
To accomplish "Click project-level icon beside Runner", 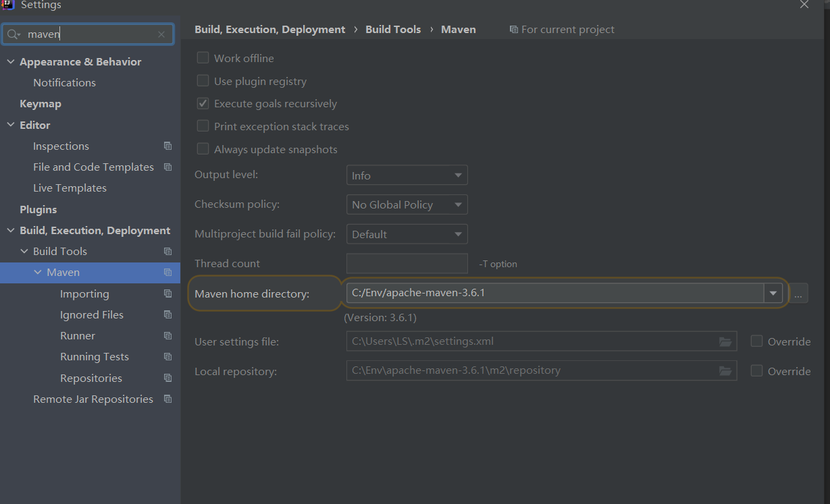I will 168,336.
